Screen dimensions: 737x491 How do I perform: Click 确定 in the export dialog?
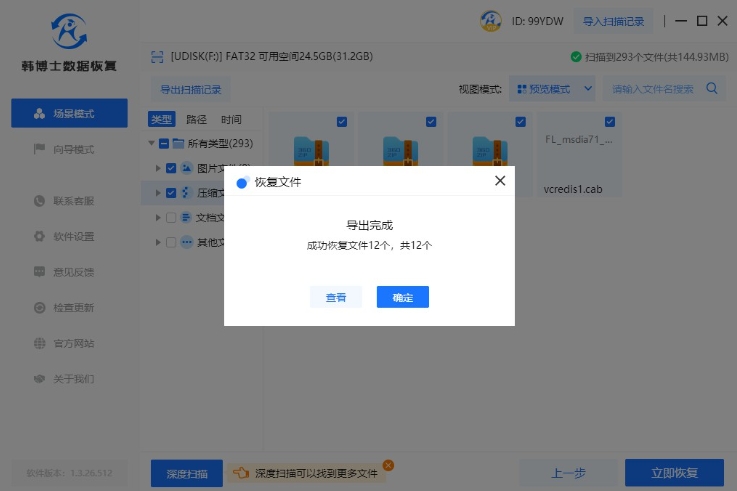pyautogui.click(x=402, y=297)
